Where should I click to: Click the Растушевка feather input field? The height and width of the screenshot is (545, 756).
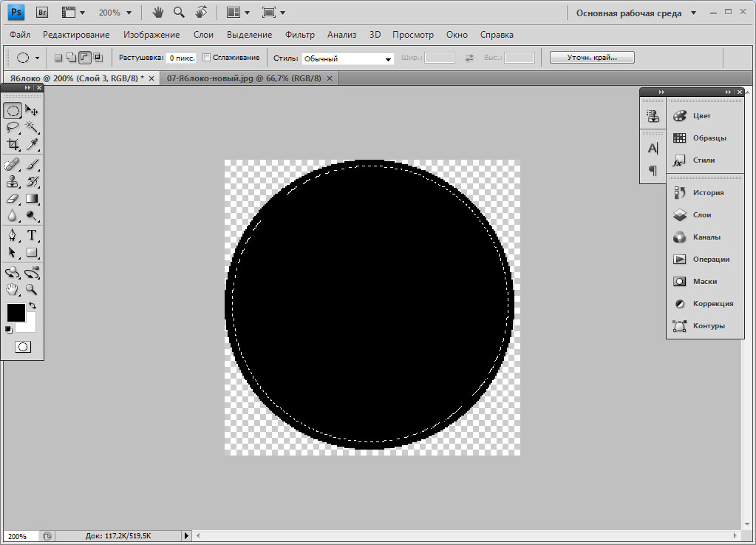pyautogui.click(x=181, y=58)
